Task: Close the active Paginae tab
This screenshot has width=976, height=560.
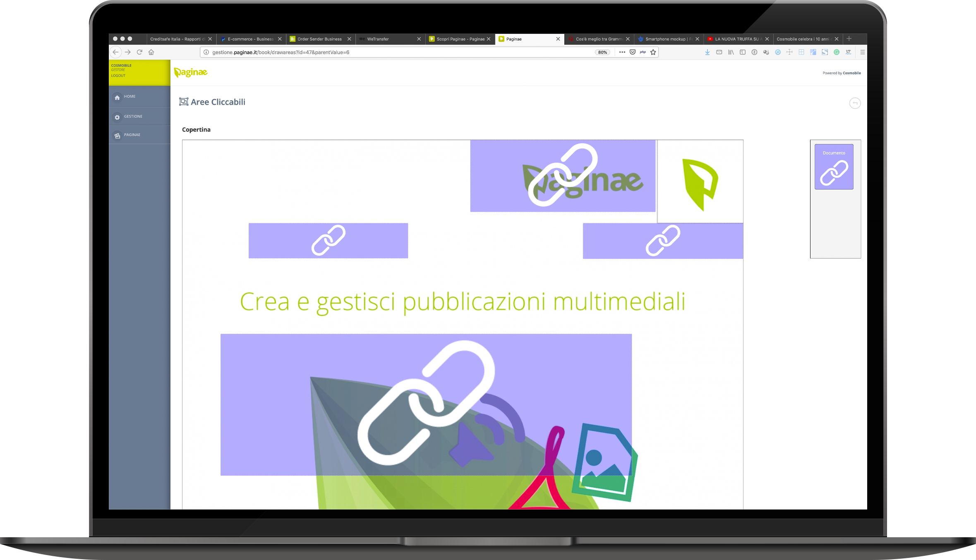Action: pyautogui.click(x=558, y=39)
